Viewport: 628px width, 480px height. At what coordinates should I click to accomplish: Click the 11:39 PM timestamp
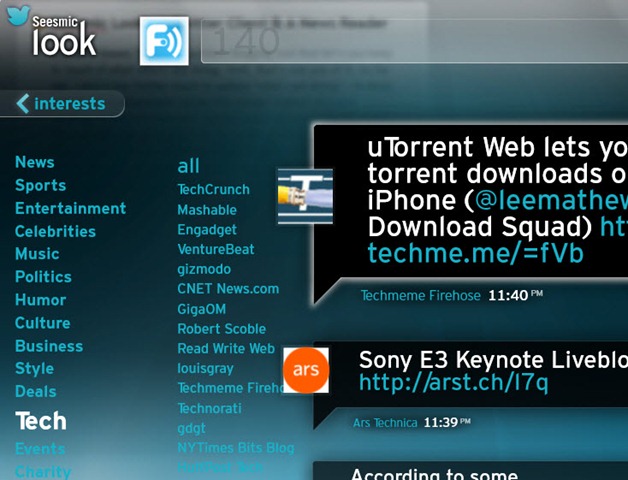(x=447, y=422)
